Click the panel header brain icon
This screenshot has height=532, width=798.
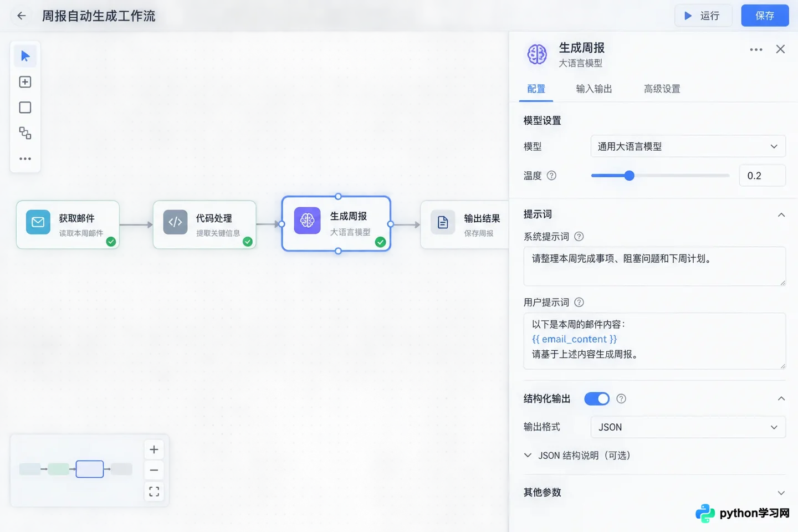tap(536, 54)
